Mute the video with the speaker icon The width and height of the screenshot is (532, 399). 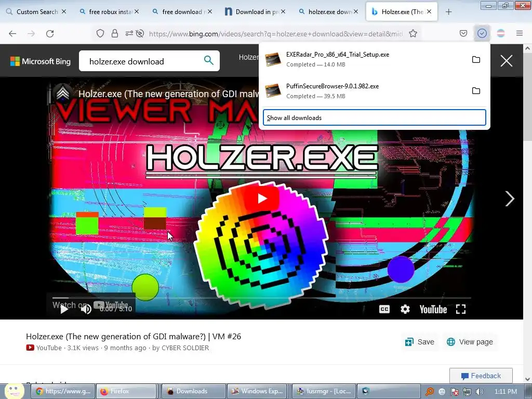click(x=86, y=309)
